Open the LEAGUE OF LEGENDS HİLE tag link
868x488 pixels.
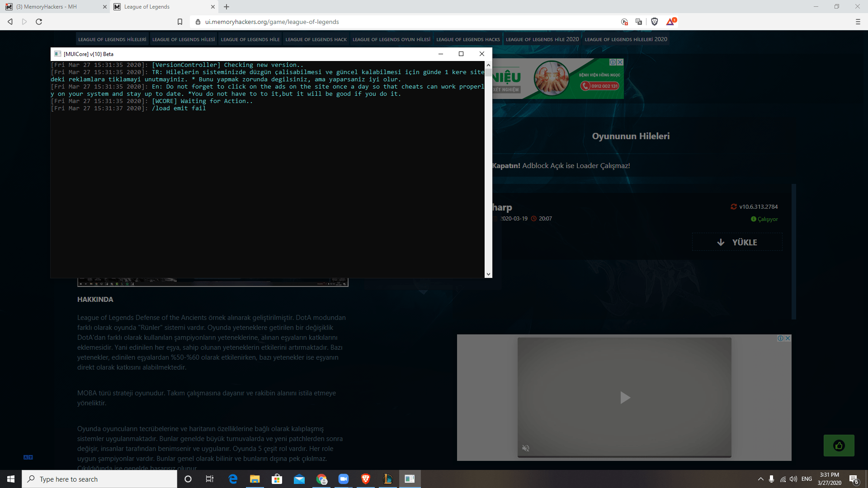pos(250,39)
